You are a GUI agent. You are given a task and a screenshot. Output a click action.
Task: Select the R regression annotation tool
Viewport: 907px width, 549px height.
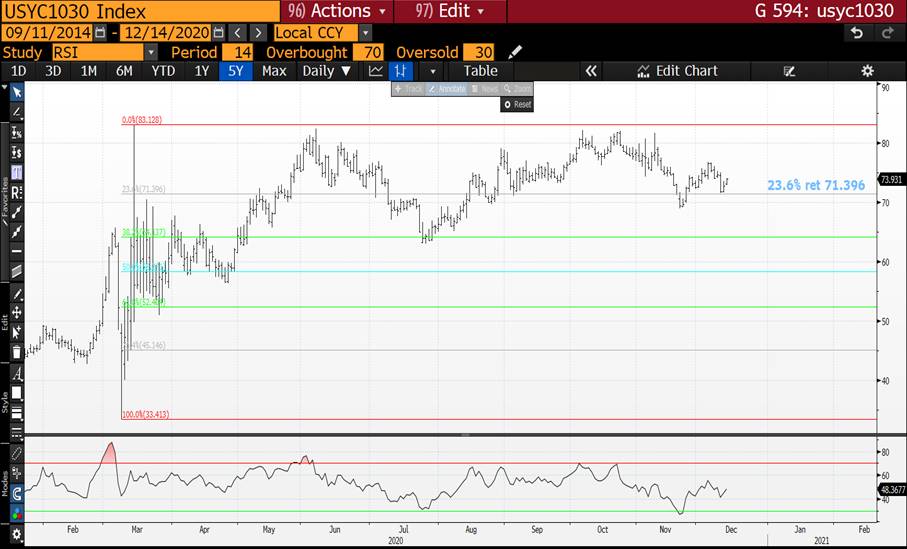pyautogui.click(x=17, y=192)
